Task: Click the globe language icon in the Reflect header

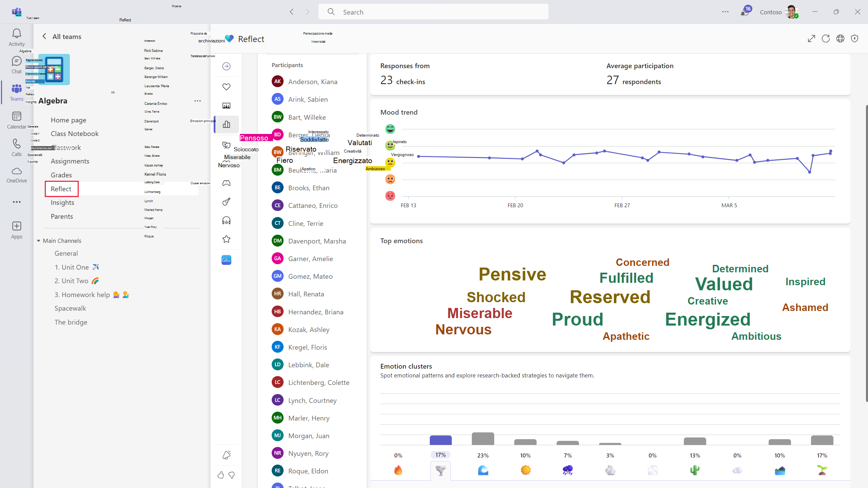Action: point(840,39)
